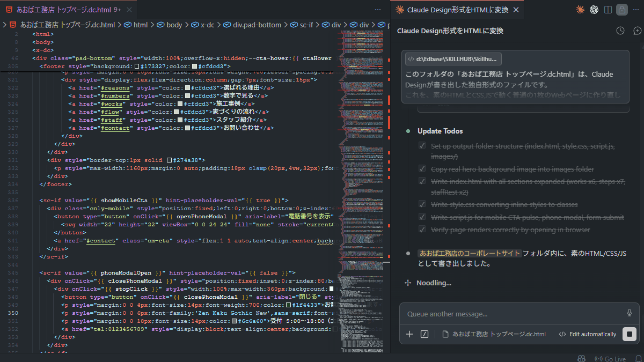
Task: Click the attached file chip in message box
Action: [x=494, y=334]
